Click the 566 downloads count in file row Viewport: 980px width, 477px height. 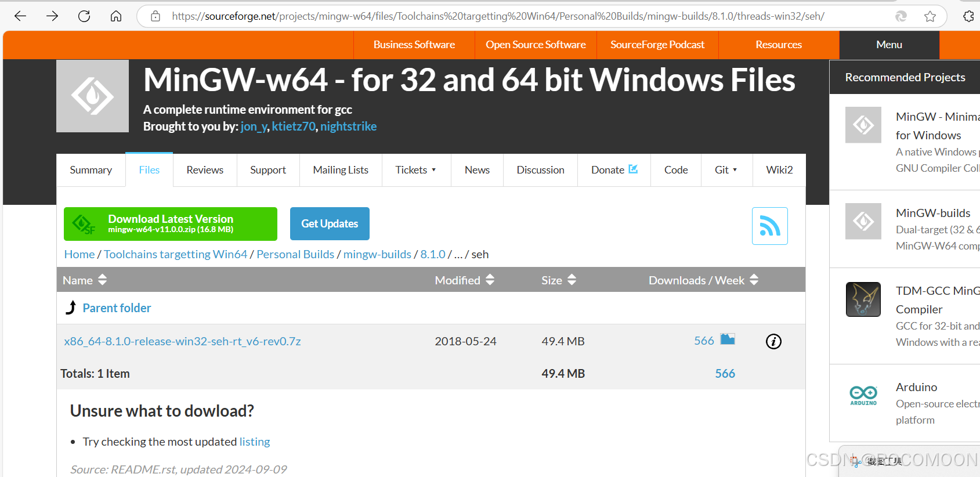pyautogui.click(x=704, y=341)
